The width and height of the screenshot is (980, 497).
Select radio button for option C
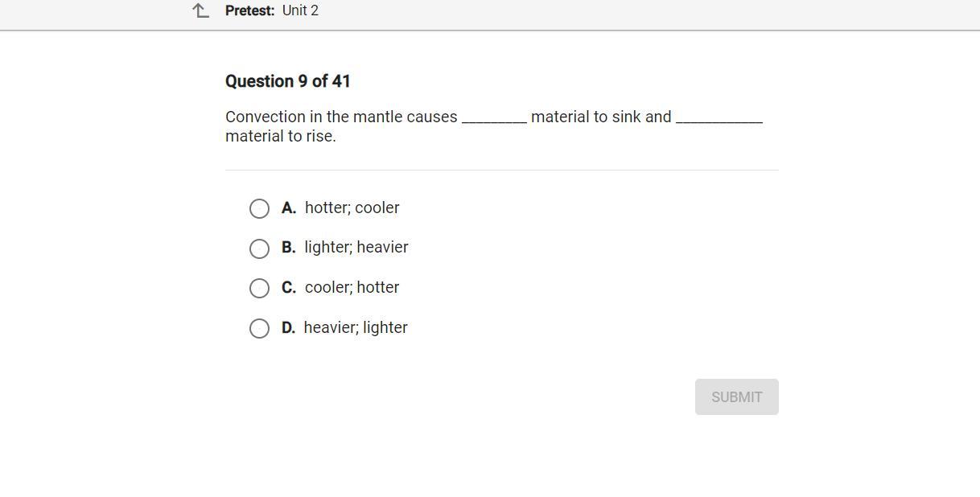pos(259,288)
